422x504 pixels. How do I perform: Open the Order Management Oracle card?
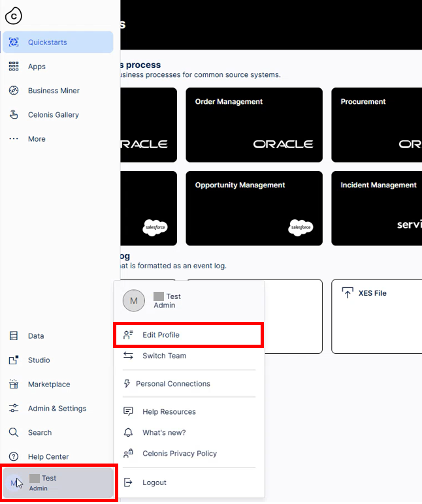click(x=254, y=125)
